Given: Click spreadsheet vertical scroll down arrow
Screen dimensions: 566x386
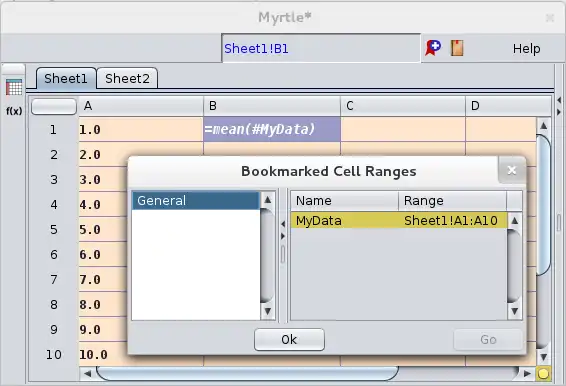Looking at the screenshot, I should tap(544, 357).
